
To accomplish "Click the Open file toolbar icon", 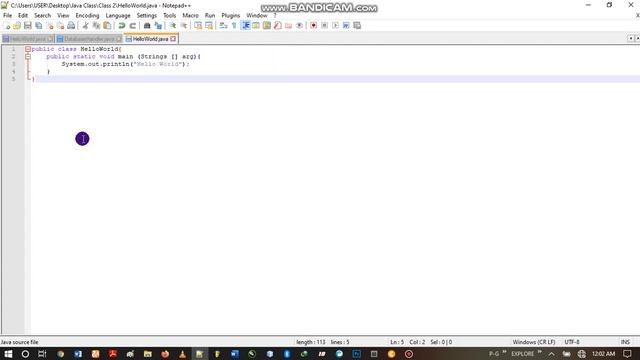I will 17,26.
